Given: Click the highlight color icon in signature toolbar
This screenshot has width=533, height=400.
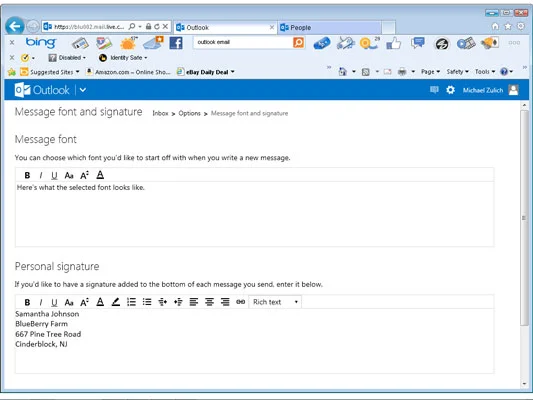Looking at the screenshot, I should click(x=116, y=302).
